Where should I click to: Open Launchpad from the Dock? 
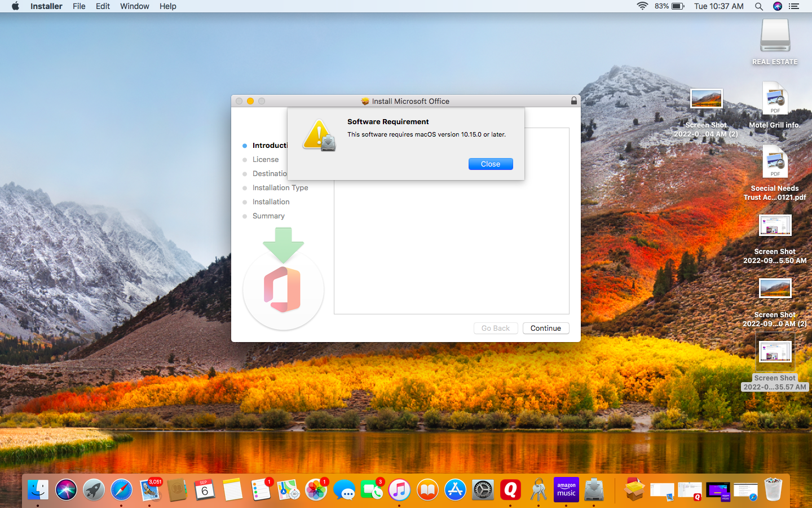[x=94, y=489]
